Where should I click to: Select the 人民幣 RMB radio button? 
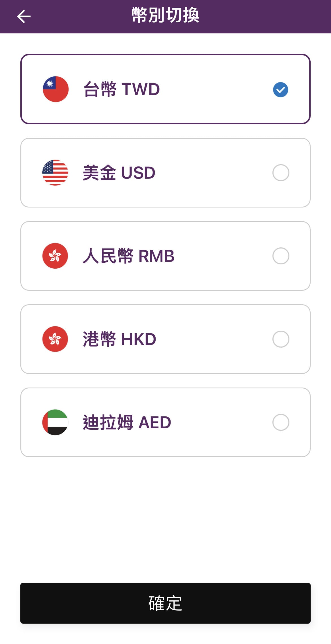(x=281, y=256)
